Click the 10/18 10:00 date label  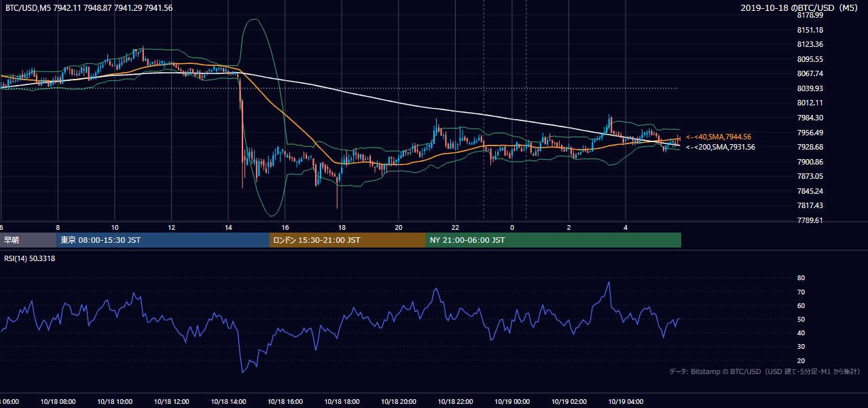click(x=115, y=402)
